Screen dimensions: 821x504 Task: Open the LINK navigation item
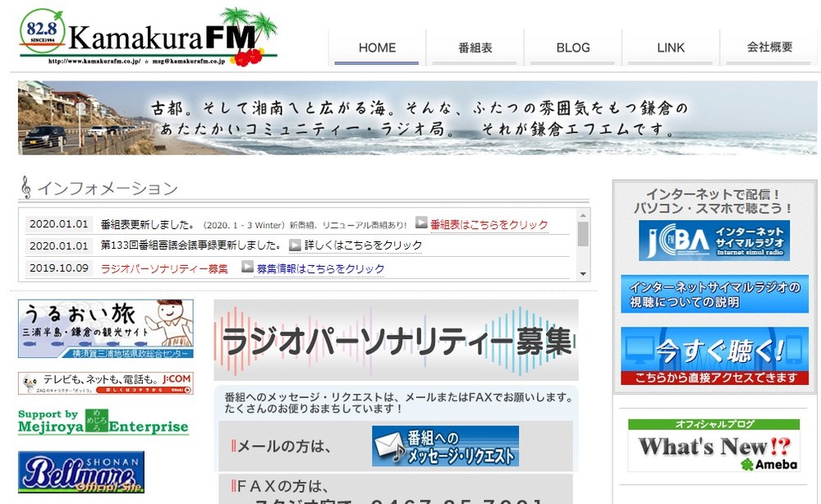click(x=671, y=48)
